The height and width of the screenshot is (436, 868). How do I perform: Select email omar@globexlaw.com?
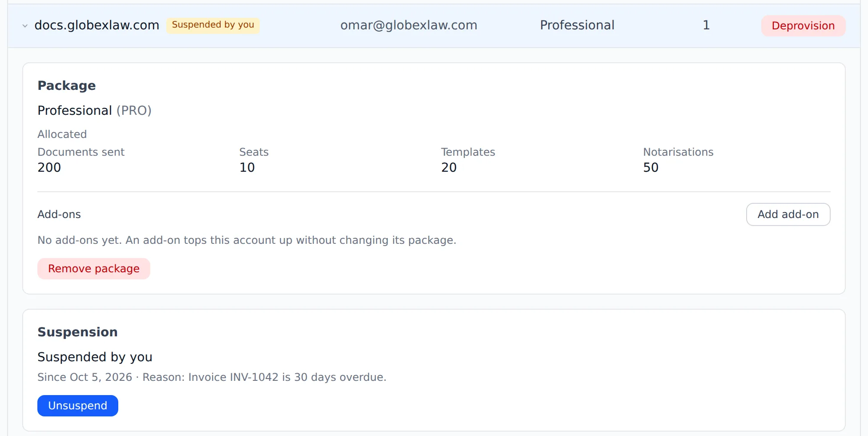409,25
